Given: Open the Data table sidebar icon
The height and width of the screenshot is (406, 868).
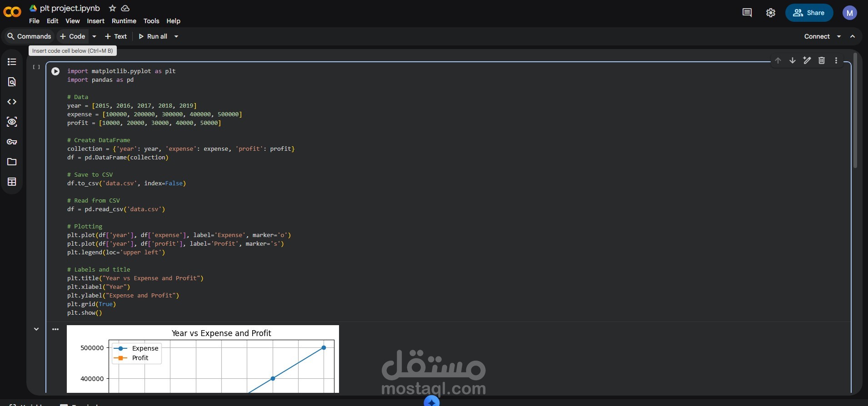Looking at the screenshot, I should (x=12, y=182).
